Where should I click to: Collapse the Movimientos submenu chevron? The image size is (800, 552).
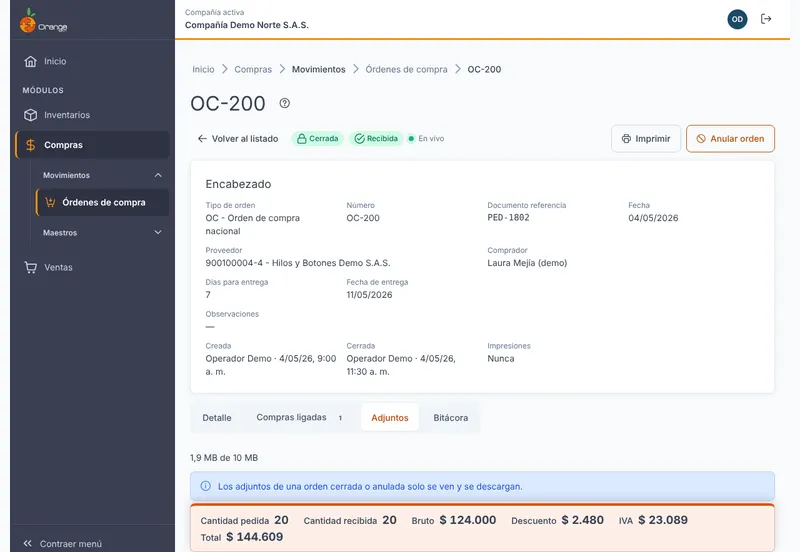click(158, 175)
